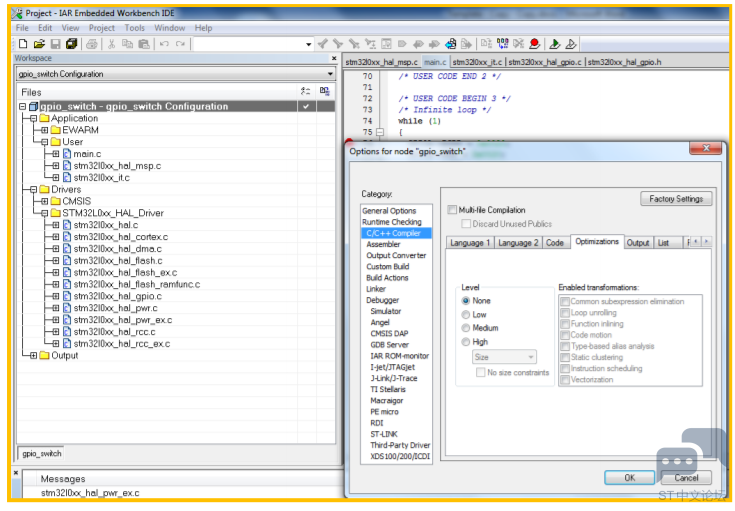
Task: Toggle Discard Unused Publics checkbox
Action: pyautogui.click(x=466, y=224)
